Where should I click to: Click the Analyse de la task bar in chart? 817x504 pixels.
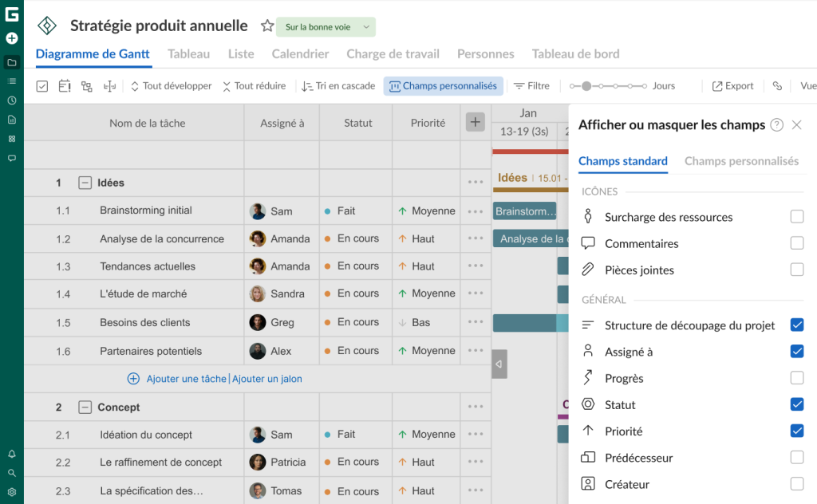(x=531, y=238)
